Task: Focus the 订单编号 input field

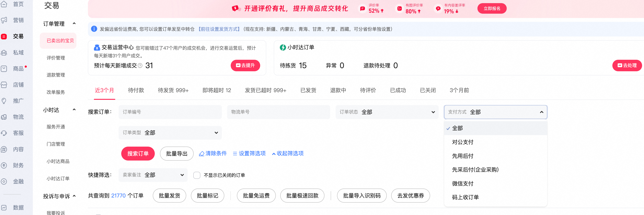Action: click(170, 112)
